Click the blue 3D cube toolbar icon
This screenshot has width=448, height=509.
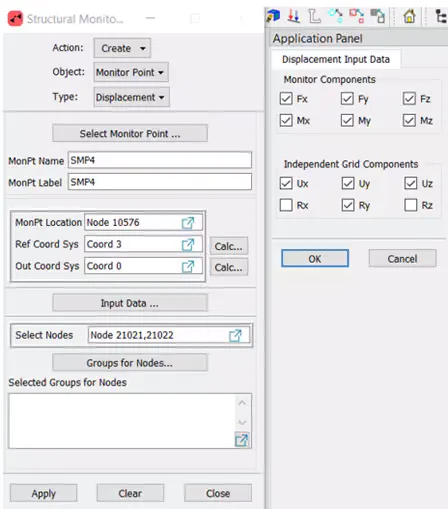(x=273, y=16)
